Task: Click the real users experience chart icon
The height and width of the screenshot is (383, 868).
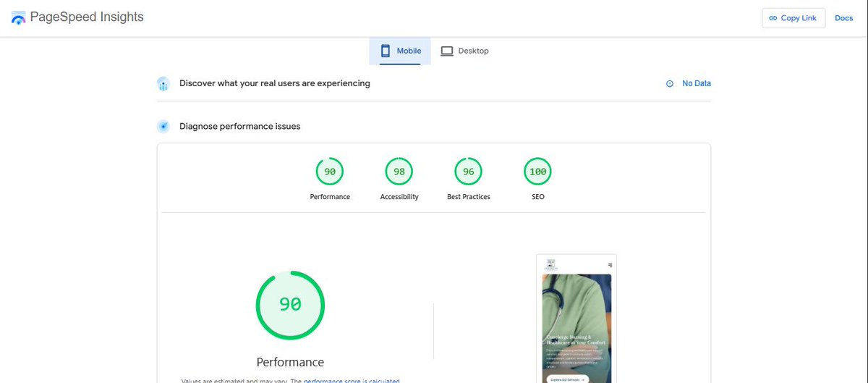Action: 163,84
